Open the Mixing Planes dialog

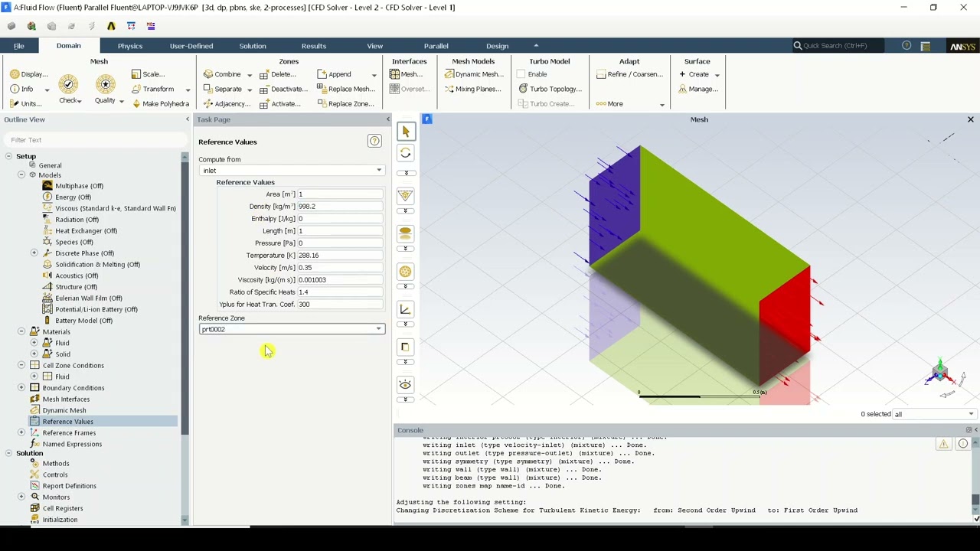[x=472, y=90]
